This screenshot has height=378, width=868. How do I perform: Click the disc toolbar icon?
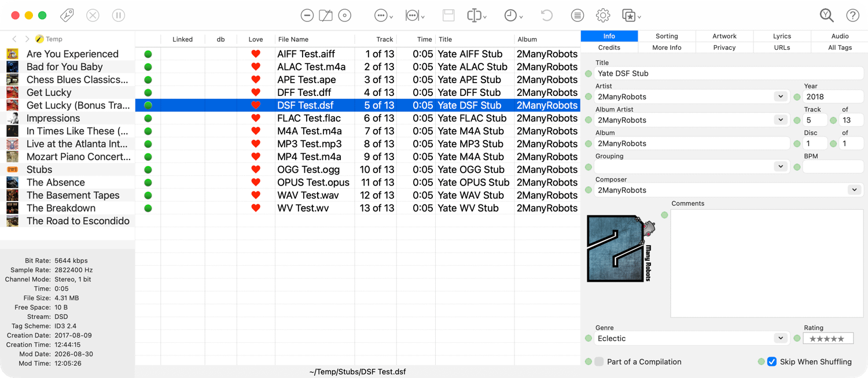click(x=345, y=16)
